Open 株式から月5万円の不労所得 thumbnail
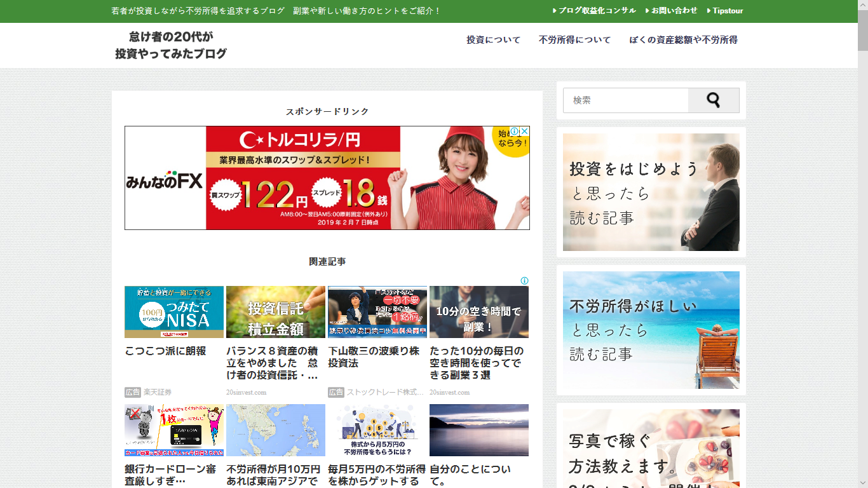The height and width of the screenshot is (488, 868). 377,430
